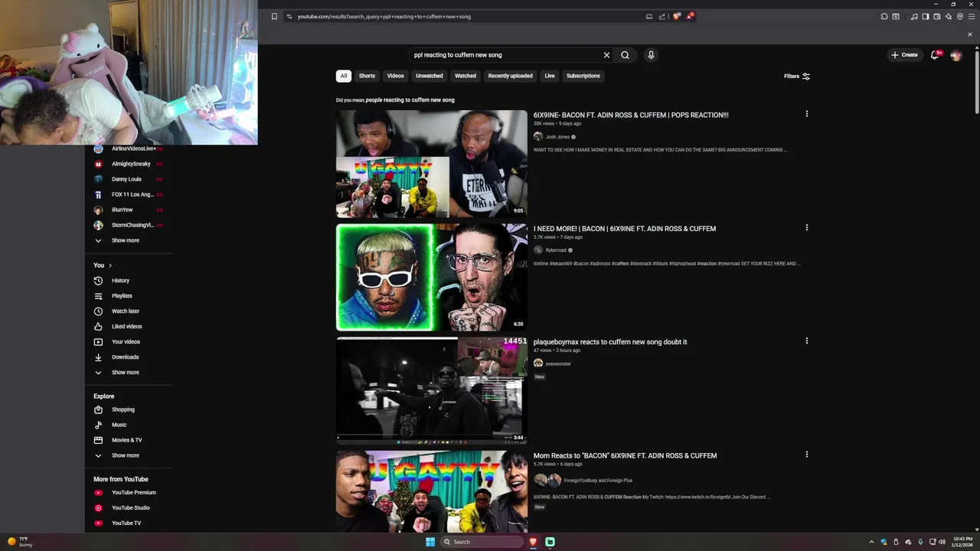Open Movies & TV under Explore
The width and height of the screenshot is (980, 551).
[x=128, y=440]
